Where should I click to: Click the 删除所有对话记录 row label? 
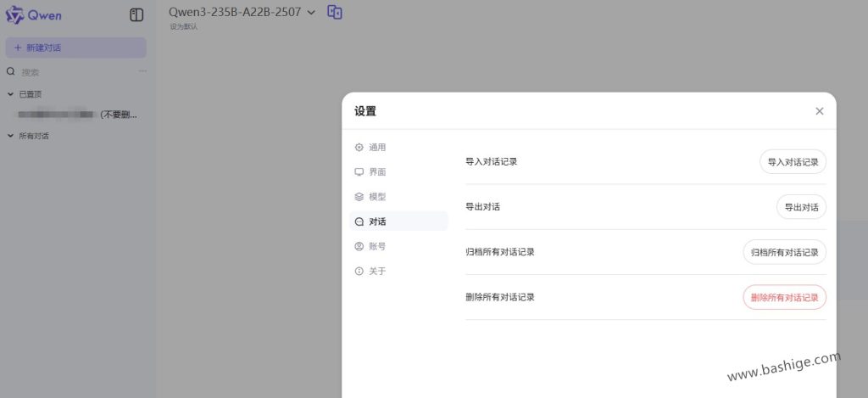tap(500, 297)
